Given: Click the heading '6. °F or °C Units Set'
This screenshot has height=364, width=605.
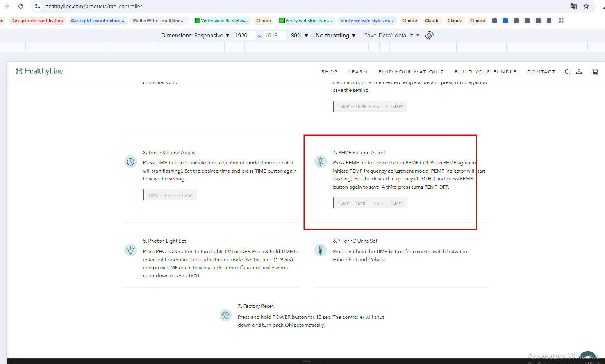Looking at the screenshot, I should click(355, 241).
